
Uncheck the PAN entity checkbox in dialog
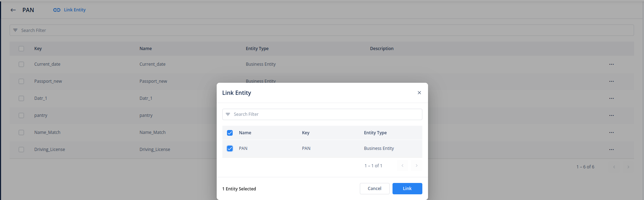point(230,148)
